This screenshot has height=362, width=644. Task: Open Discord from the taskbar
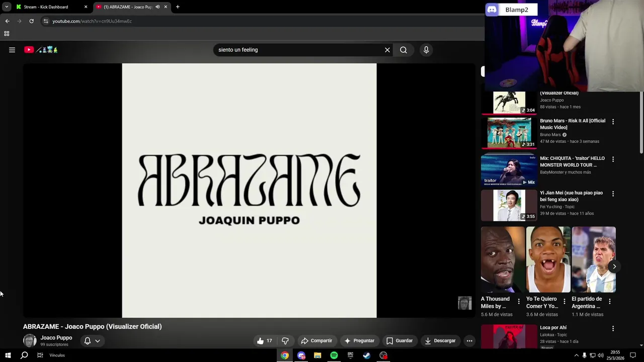pyautogui.click(x=301, y=355)
